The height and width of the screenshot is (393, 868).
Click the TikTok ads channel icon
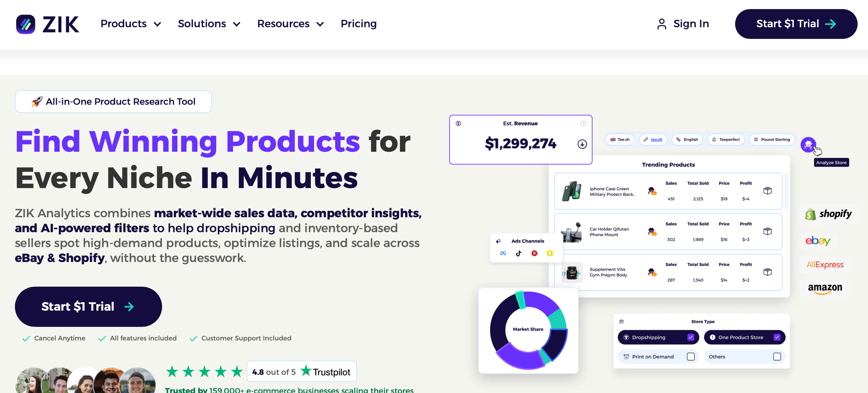518,254
